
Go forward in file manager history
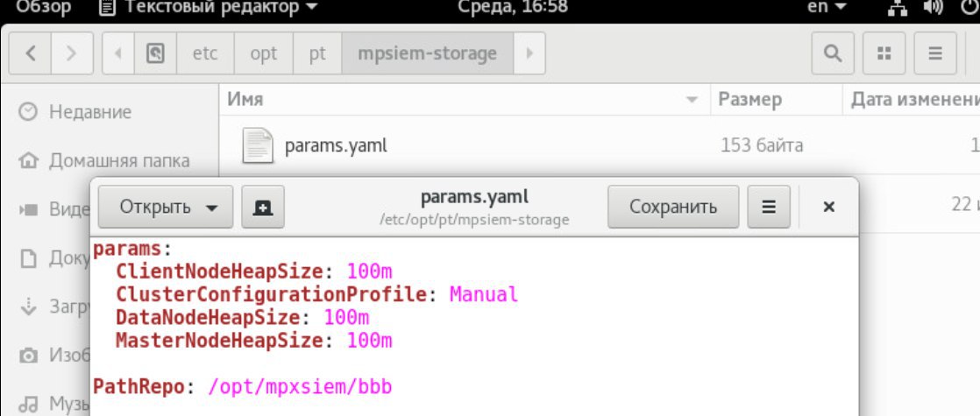(72, 53)
